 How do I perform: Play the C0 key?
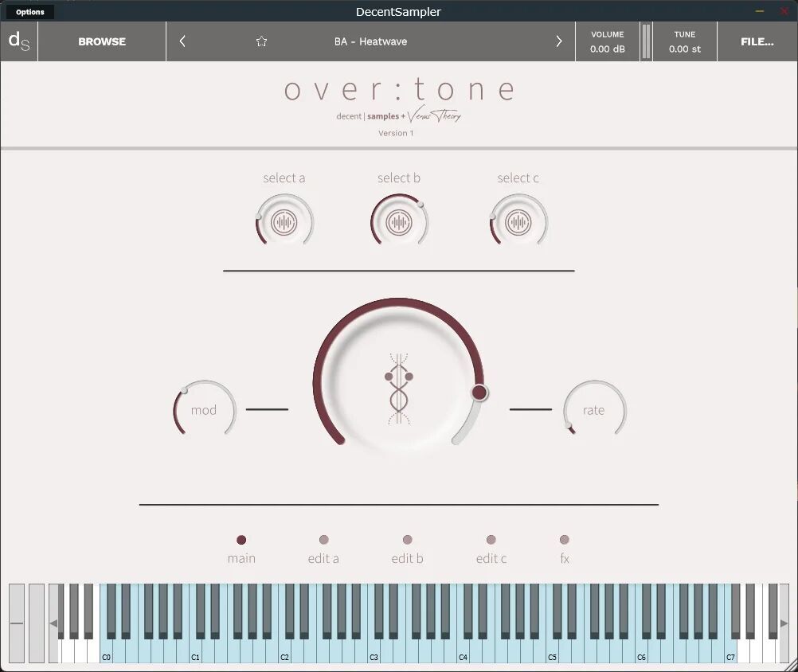[106, 651]
